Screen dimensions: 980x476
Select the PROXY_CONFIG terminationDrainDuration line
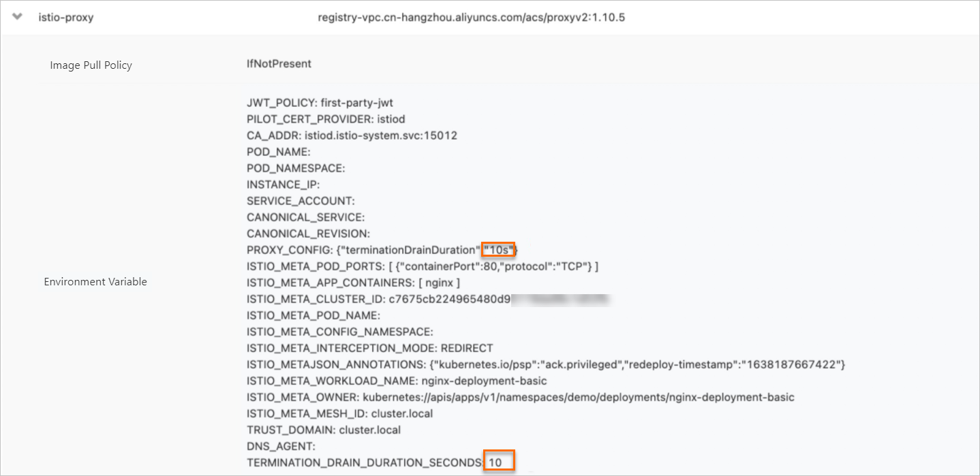382,250
